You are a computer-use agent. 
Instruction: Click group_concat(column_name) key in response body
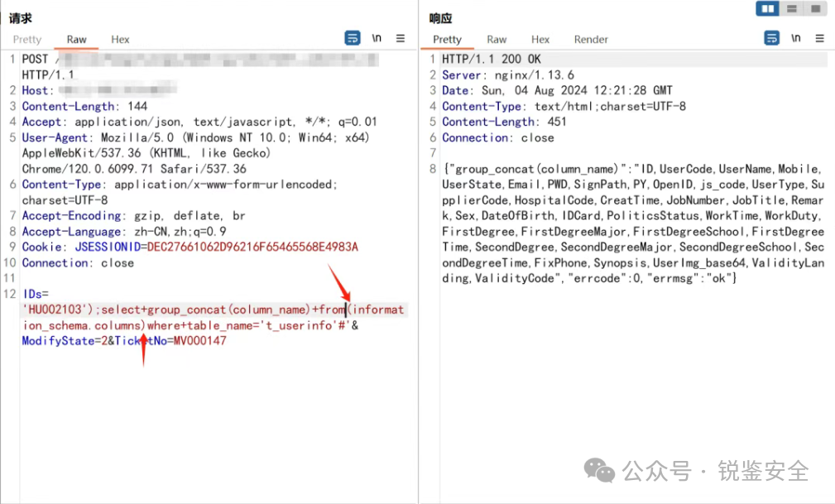537,170
